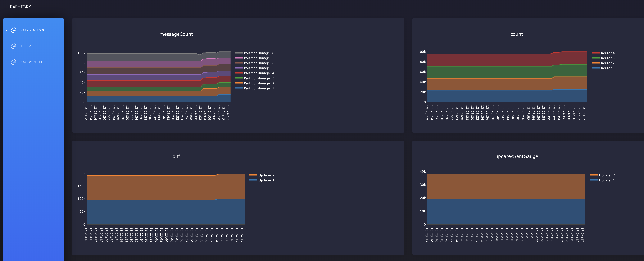Viewport: 644px width, 261px height.
Task: Hide Router 4 in count chart legend
Action: pos(608,53)
